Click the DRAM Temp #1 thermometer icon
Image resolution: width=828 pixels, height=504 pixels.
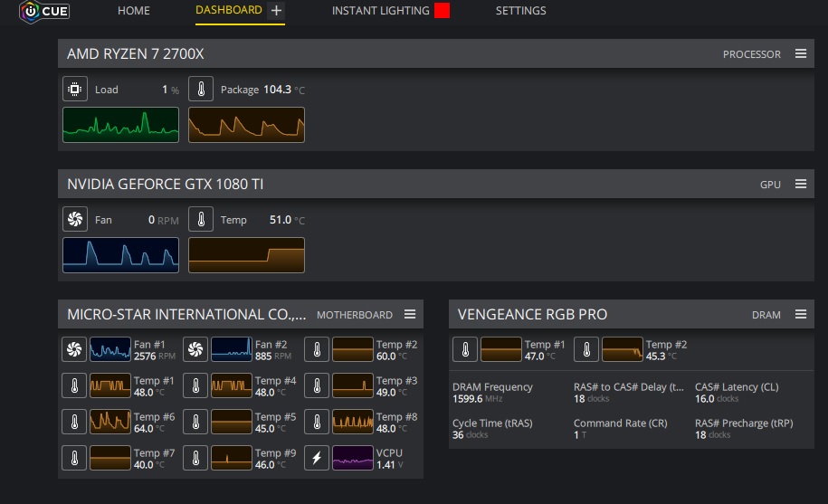[x=464, y=350]
